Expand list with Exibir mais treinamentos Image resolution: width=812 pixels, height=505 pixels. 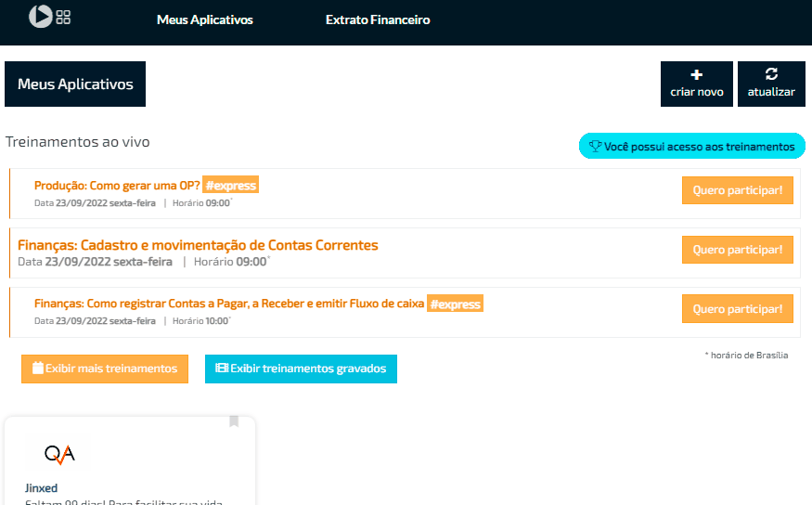pyautogui.click(x=105, y=369)
